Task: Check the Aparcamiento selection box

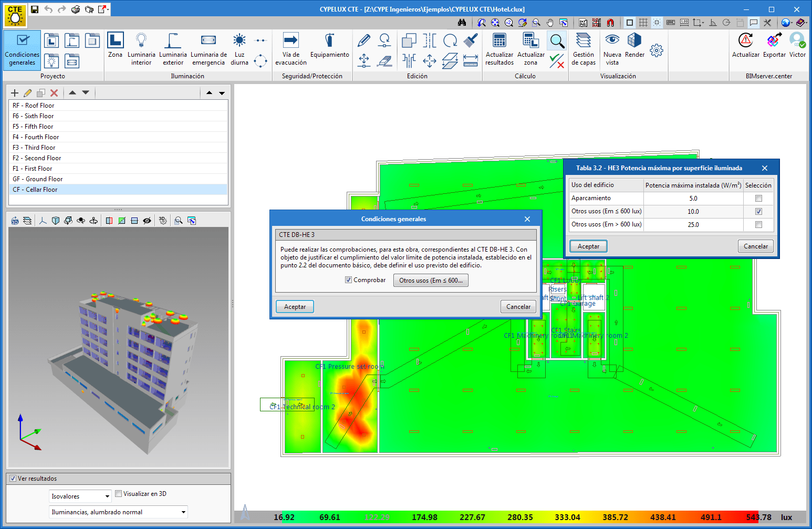Action: click(758, 198)
